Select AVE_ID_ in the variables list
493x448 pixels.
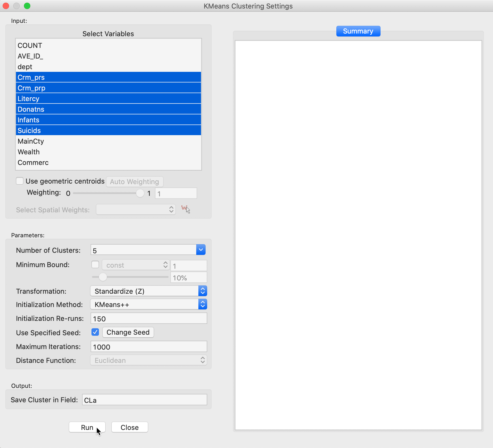tap(108, 56)
